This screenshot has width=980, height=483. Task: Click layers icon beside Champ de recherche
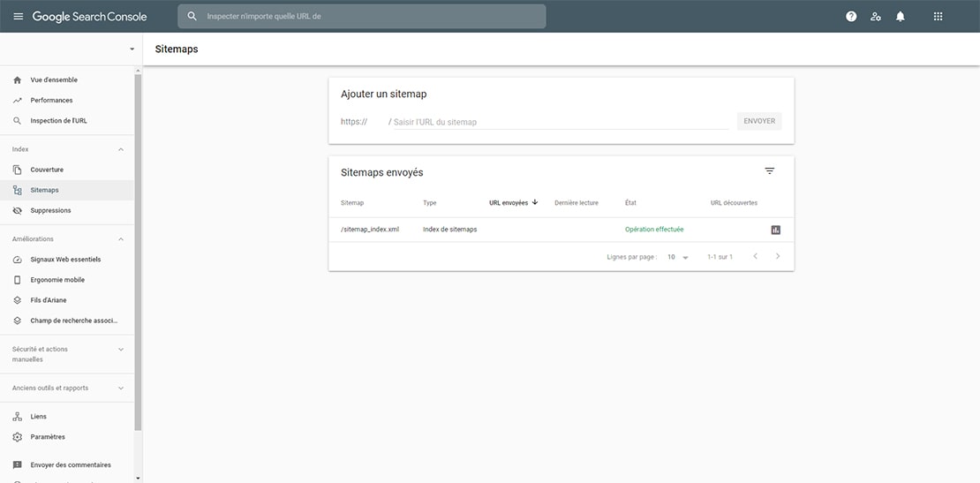[18, 321]
